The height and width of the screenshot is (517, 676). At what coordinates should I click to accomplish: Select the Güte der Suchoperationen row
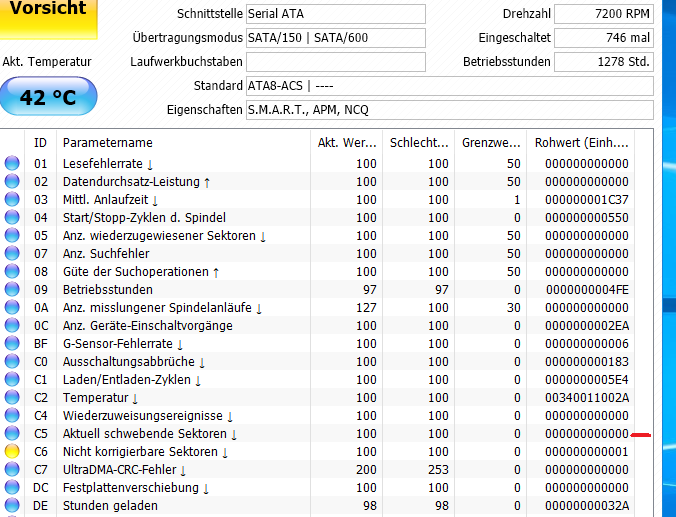(317, 272)
